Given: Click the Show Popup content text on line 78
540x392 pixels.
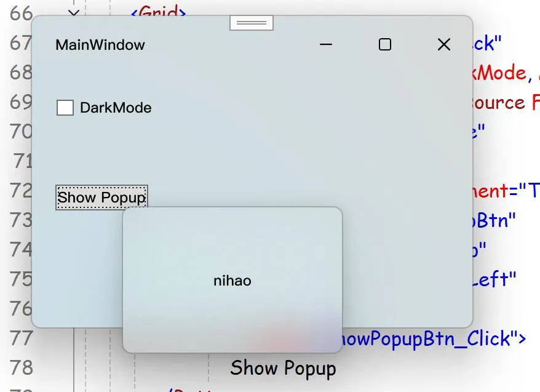Looking at the screenshot, I should 283,368.
